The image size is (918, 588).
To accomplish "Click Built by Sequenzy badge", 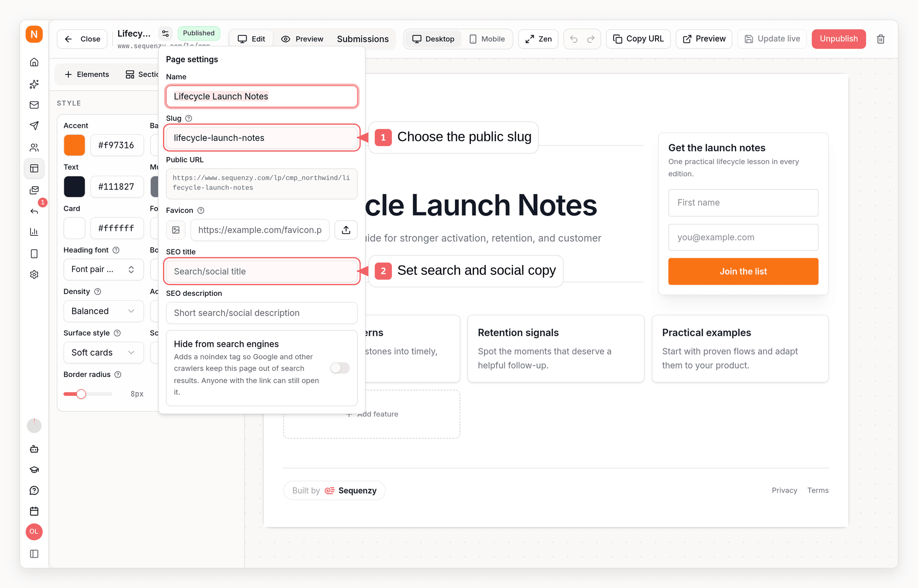I will (x=334, y=490).
